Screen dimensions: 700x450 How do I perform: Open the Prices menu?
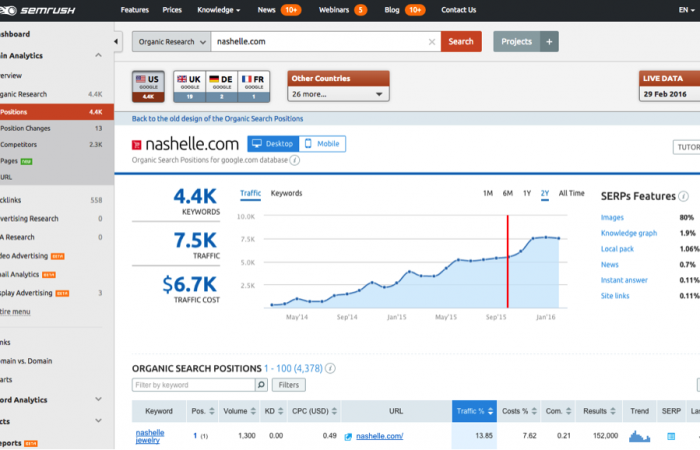tap(172, 10)
